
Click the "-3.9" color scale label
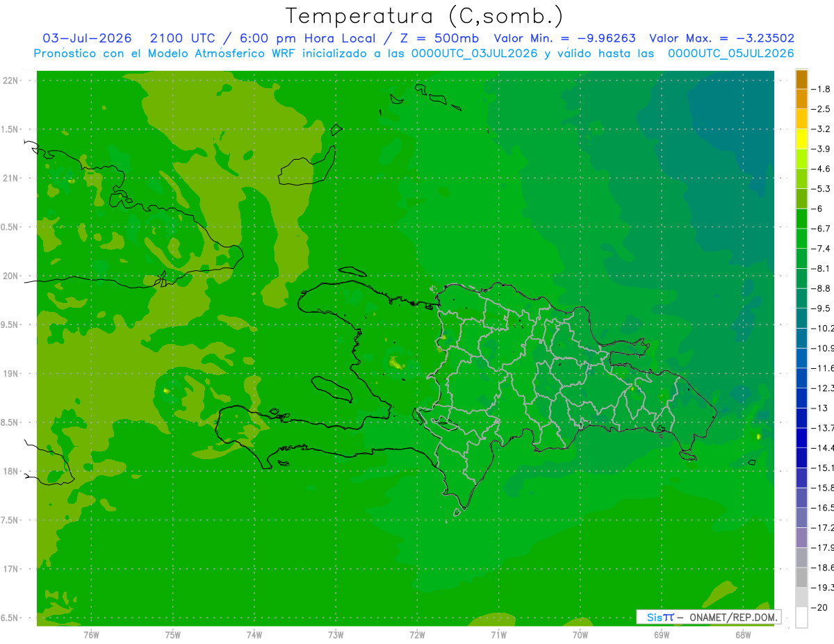coord(821,149)
